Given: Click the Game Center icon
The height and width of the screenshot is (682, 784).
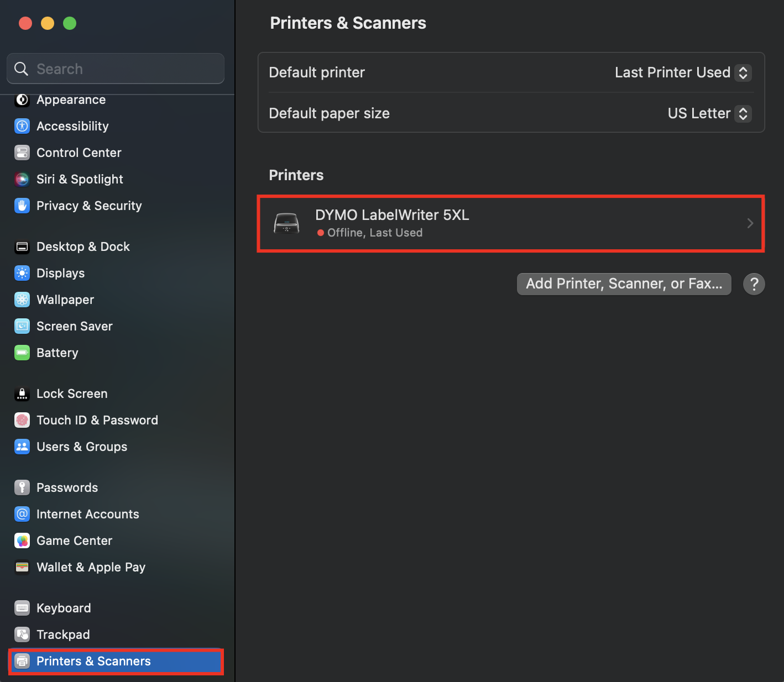Looking at the screenshot, I should click(x=22, y=541).
